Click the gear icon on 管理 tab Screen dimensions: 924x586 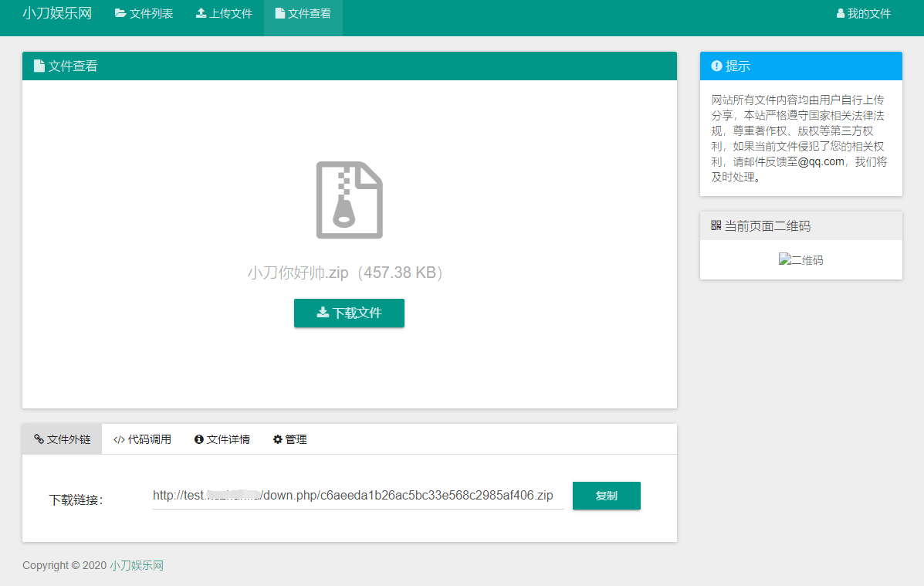click(x=278, y=439)
